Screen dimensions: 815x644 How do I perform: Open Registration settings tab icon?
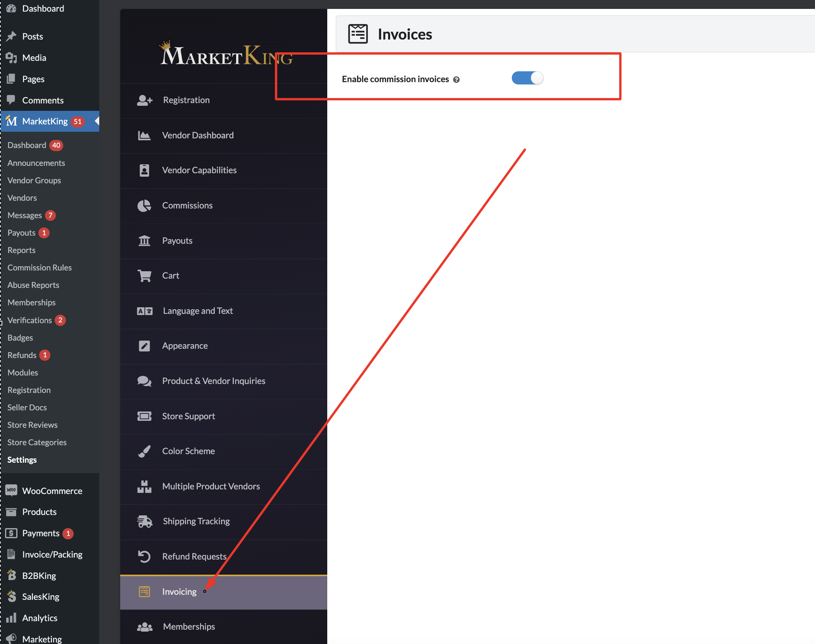point(145,100)
